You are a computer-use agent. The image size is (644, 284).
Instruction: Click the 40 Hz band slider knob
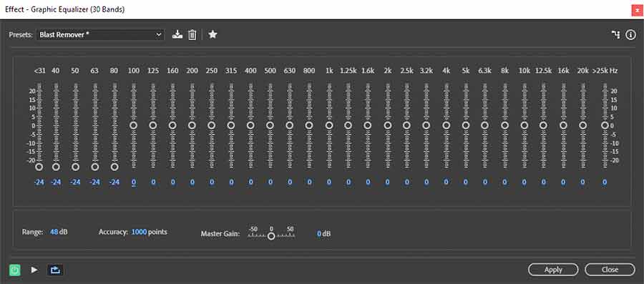(56, 167)
